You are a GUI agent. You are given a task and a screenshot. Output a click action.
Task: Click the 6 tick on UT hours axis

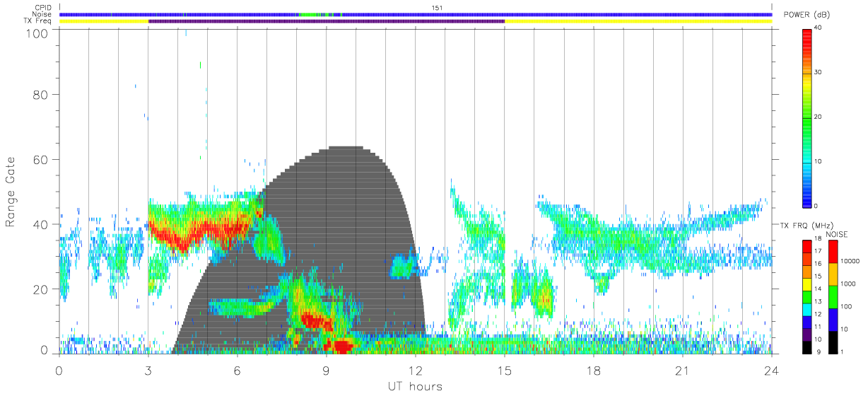coord(237,371)
